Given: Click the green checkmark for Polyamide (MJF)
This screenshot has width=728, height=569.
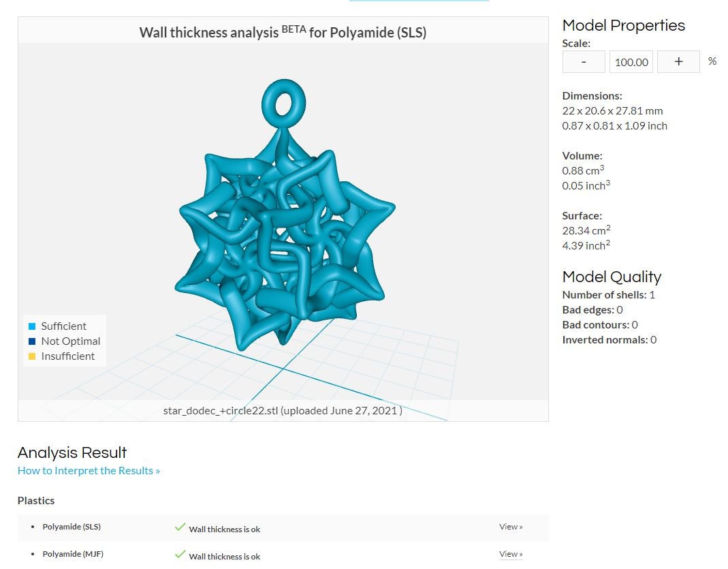Looking at the screenshot, I should click(x=180, y=554).
